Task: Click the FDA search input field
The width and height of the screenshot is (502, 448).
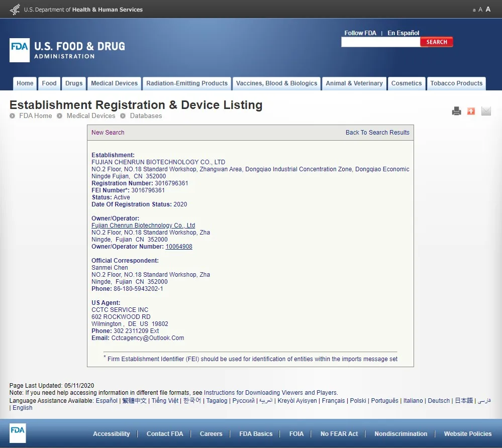Action: coord(381,42)
